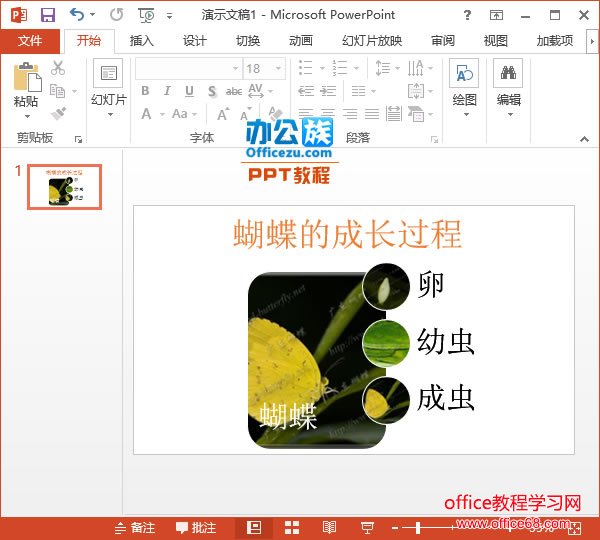600x540 pixels.
Task: Click the Redo icon
Action: click(116, 15)
